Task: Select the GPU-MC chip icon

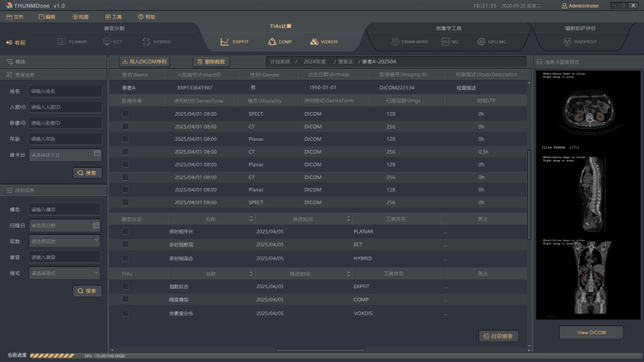Action: point(481,41)
